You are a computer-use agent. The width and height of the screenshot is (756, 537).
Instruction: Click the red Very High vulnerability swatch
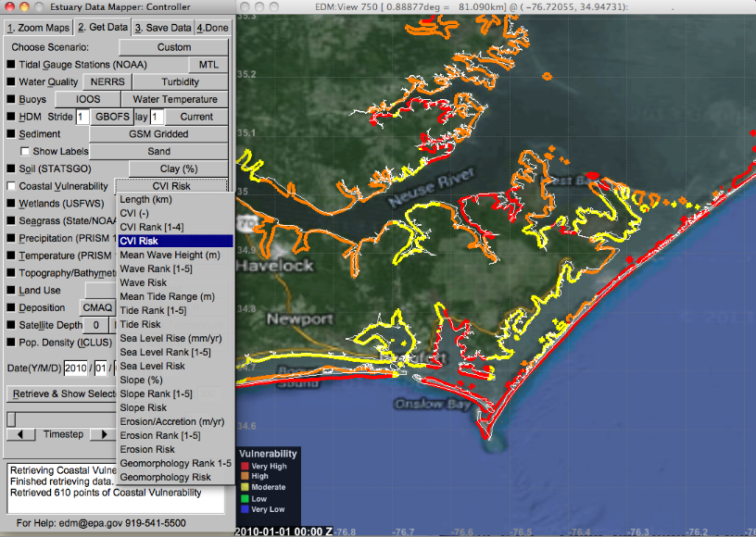click(x=246, y=466)
